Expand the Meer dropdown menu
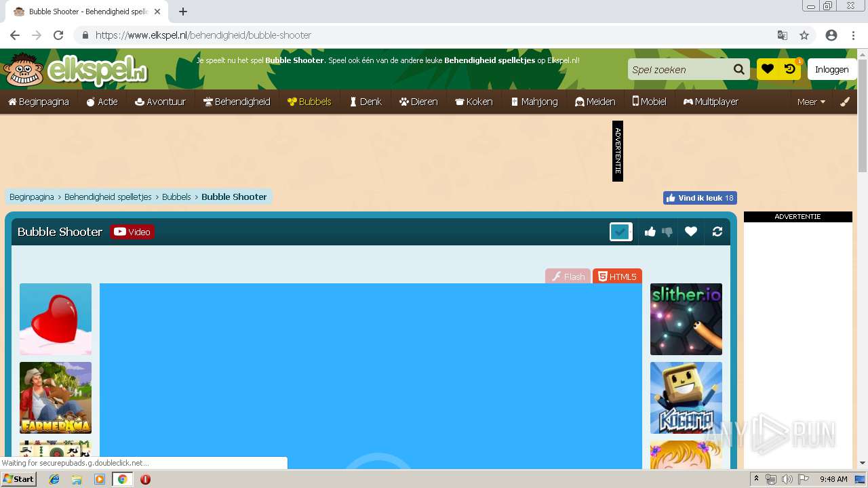The height and width of the screenshot is (488, 868). click(x=811, y=102)
